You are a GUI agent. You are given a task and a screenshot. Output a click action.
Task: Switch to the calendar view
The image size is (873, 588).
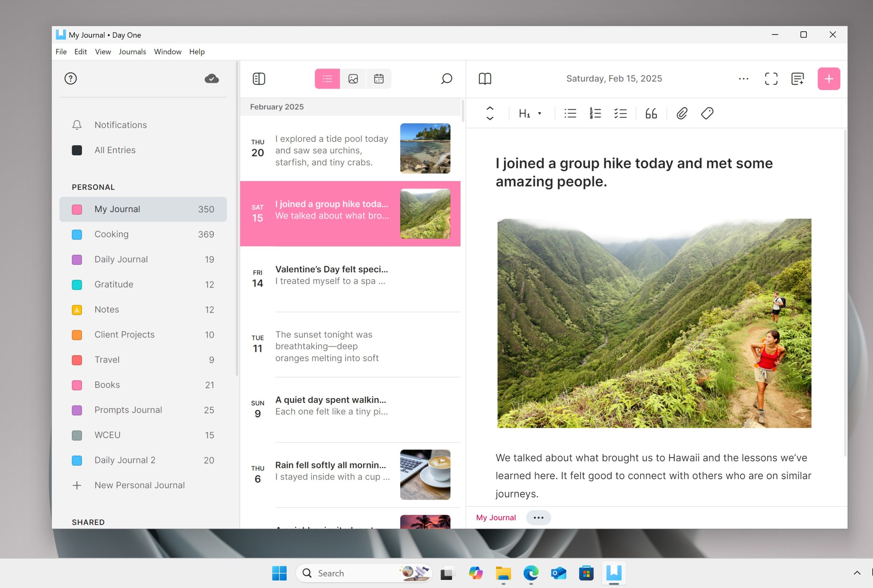379,79
